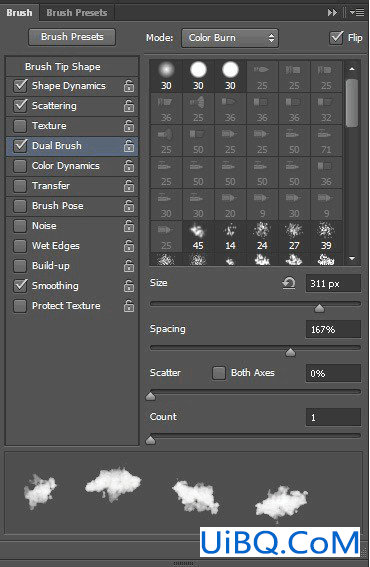
Task: Click the Spacing slider handle
Action: click(290, 353)
